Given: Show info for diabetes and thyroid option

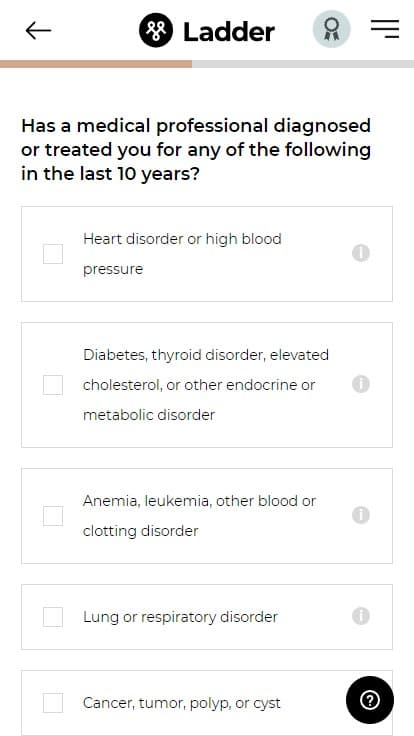Looking at the screenshot, I should pyautogui.click(x=361, y=384).
